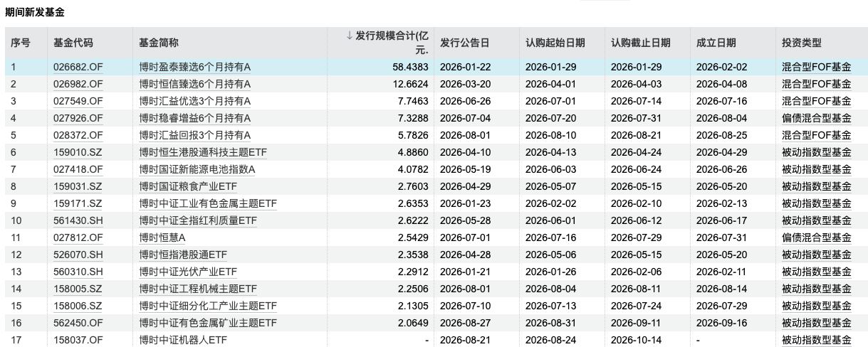Open fund 博时中证全指红利质量ETF

[198, 221]
